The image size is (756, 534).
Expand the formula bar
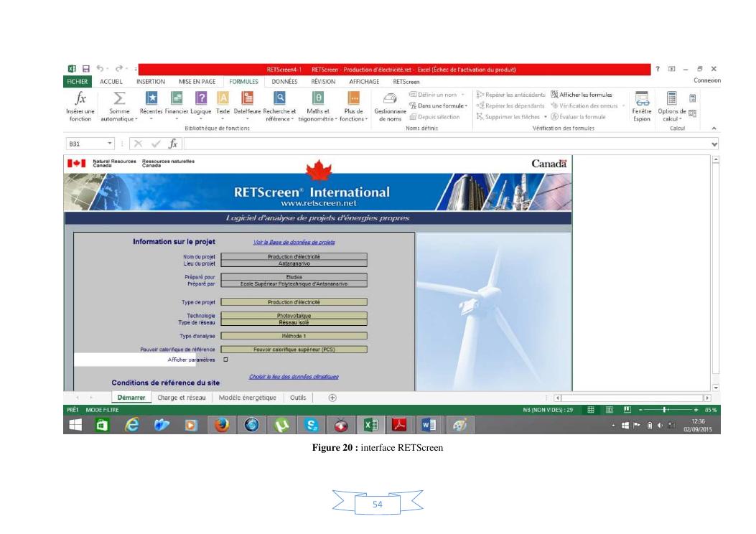714,144
